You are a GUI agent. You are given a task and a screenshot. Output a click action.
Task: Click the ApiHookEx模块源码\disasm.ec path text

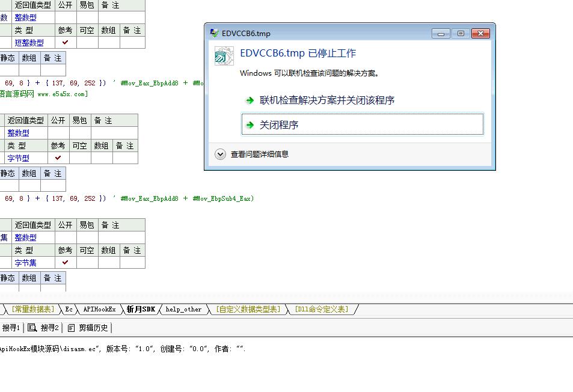(x=49, y=349)
